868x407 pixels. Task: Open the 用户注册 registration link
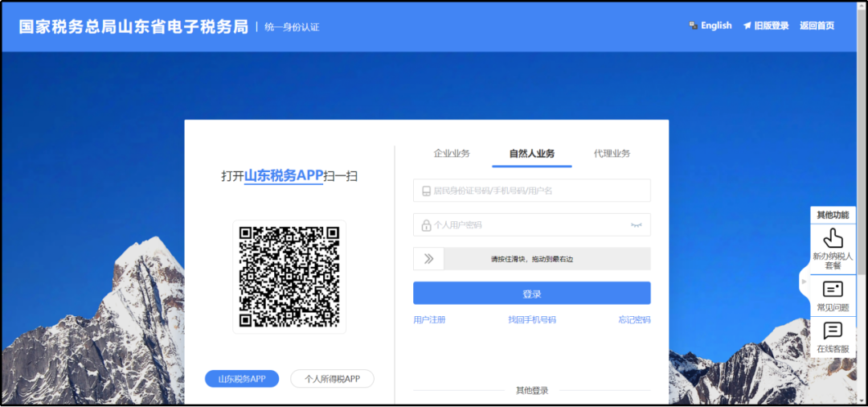[429, 319]
